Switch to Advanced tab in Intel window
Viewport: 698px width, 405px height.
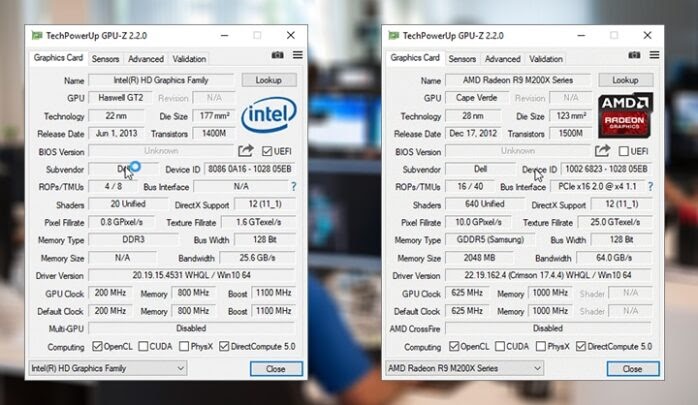146,59
